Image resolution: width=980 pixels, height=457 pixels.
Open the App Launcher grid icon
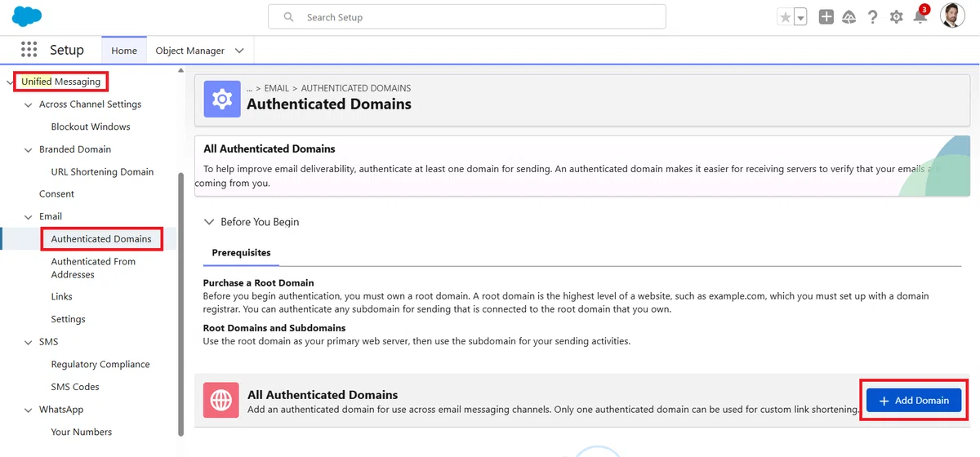click(x=29, y=50)
